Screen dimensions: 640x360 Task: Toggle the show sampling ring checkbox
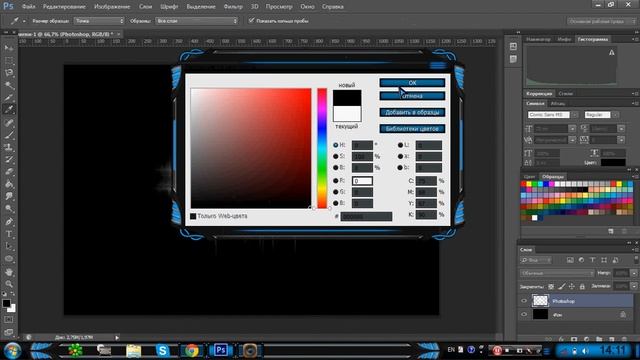click(x=251, y=20)
